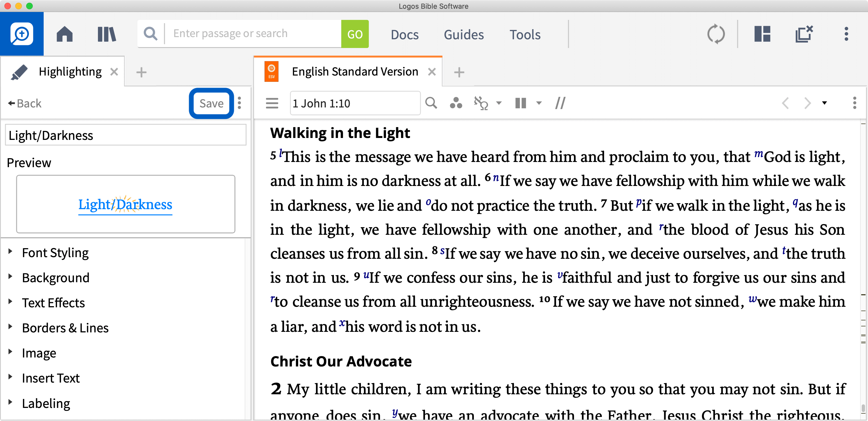Expand the Image section
Image resolution: width=868 pixels, height=421 pixels.
point(10,352)
